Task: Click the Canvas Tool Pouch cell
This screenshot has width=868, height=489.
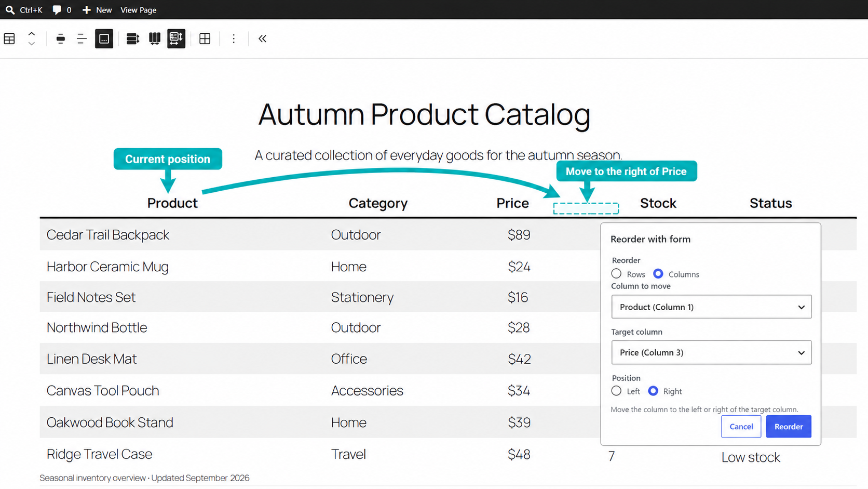Action: click(x=103, y=391)
